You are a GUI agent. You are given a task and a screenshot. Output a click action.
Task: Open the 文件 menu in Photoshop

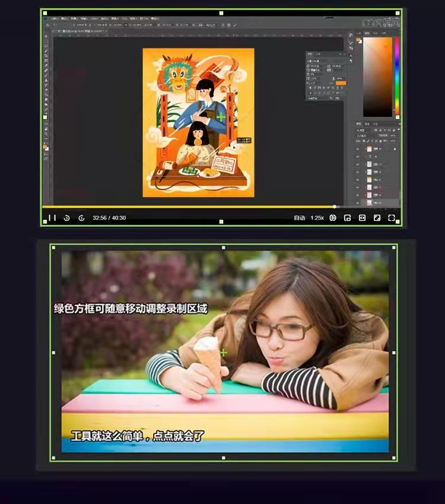coord(55,18)
